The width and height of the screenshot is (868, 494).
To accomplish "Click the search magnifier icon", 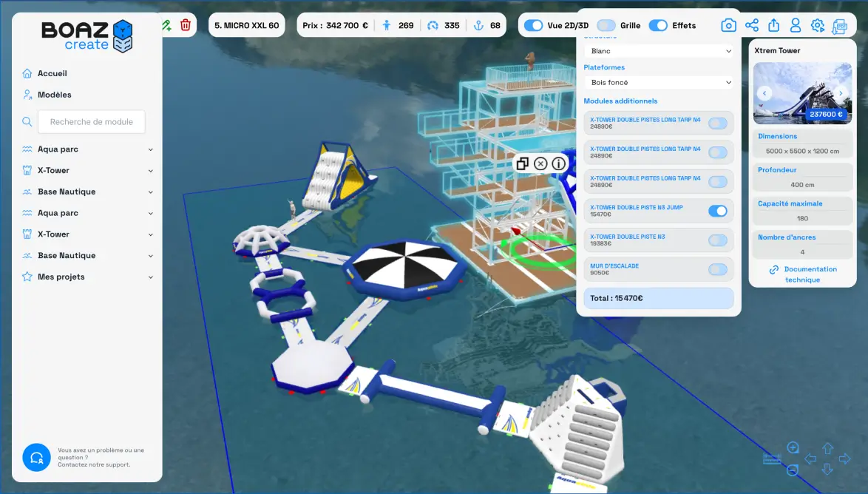I will (x=27, y=121).
